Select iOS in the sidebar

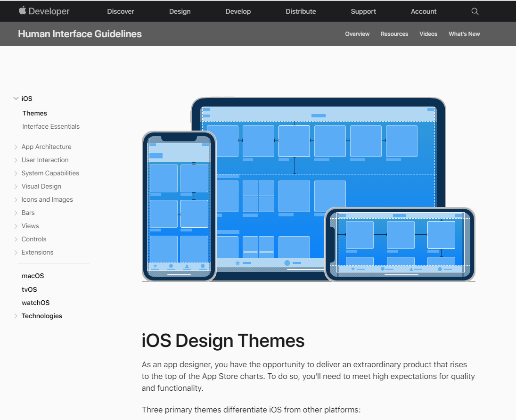(x=27, y=99)
